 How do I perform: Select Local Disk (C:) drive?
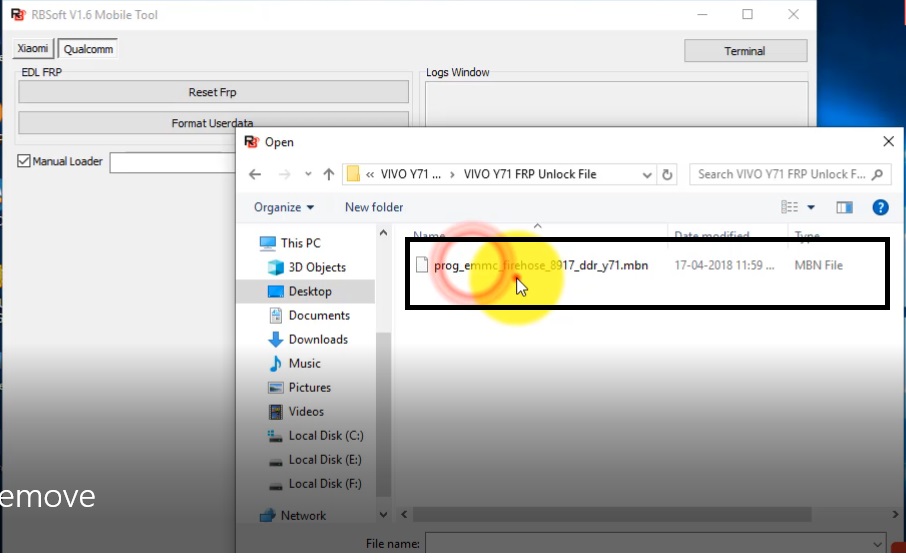pyautogui.click(x=326, y=436)
